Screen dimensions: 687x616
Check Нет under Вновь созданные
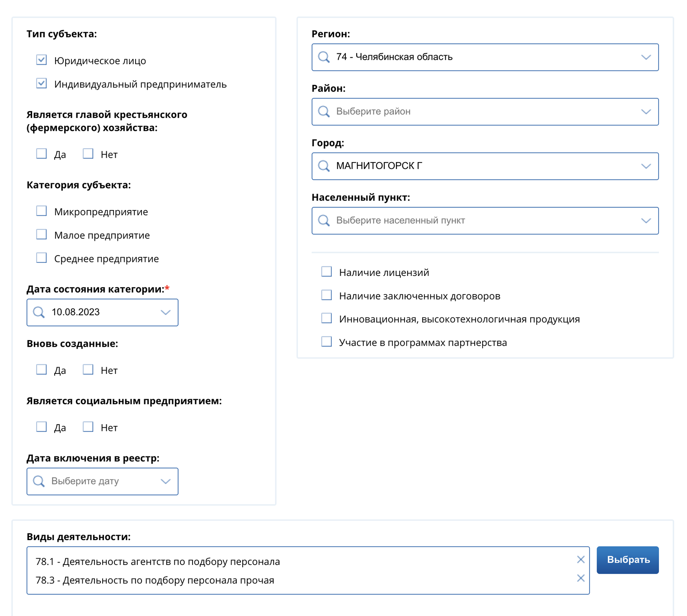coord(88,369)
